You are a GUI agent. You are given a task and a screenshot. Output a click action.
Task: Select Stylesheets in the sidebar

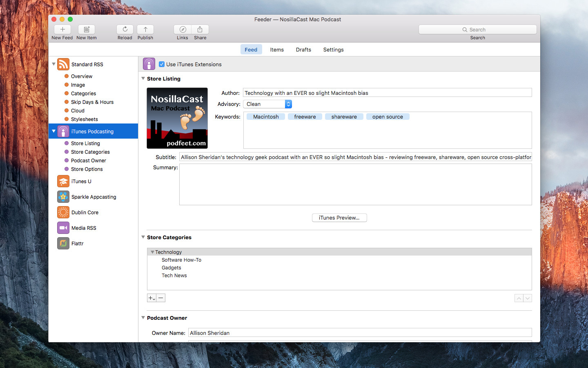(85, 119)
